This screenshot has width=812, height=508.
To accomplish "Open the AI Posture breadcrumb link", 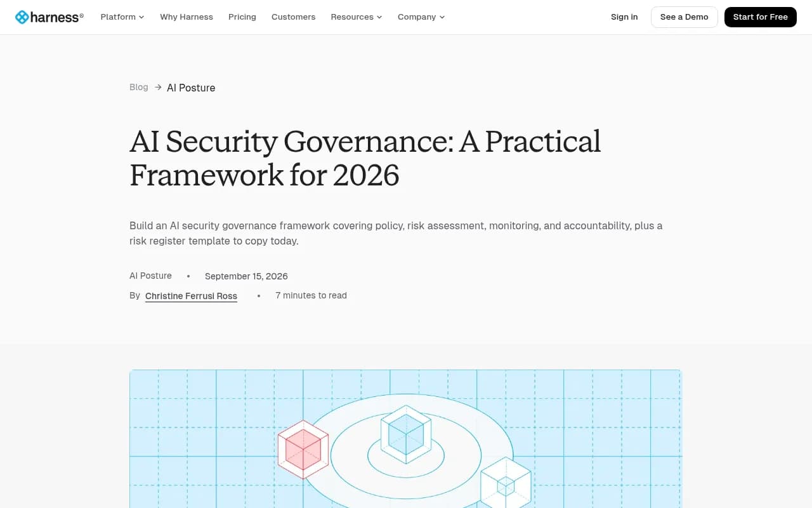I will click(191, 88).
